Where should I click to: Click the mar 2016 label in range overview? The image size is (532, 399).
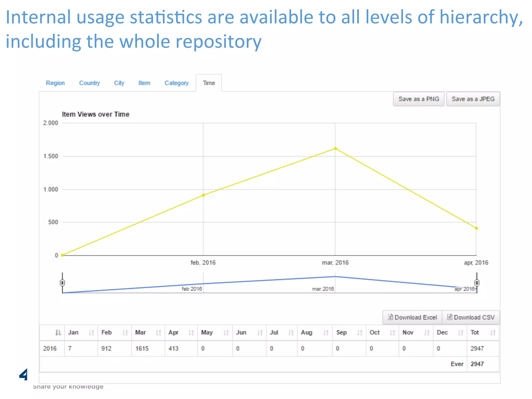[323, 289]
